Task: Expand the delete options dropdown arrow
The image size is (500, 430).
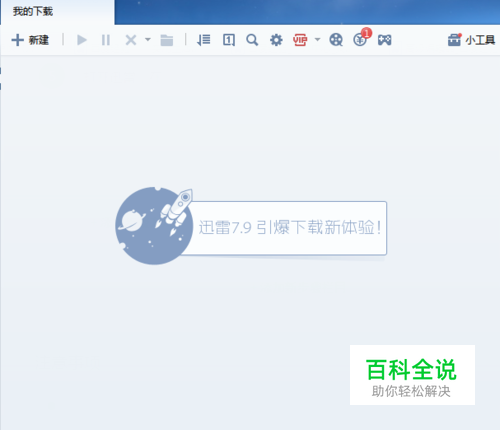Action: (x=148, y=40)
